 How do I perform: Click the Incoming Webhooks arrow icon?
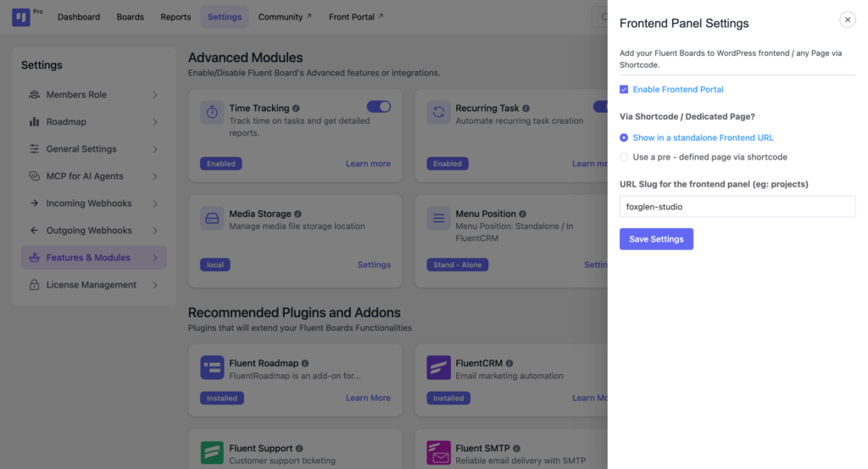pyautogui.click(x=34, y=204)
